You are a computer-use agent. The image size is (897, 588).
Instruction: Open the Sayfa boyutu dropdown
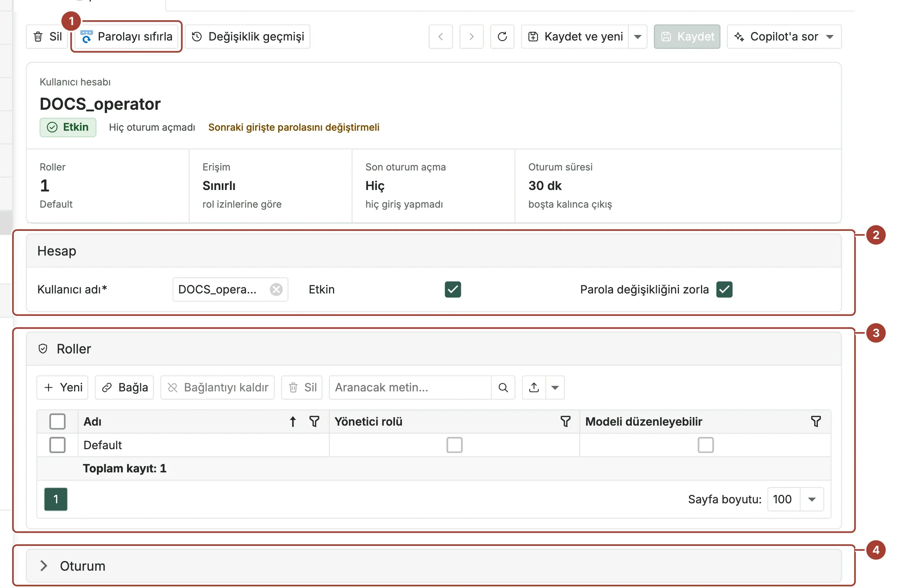[x=812, y=500]
